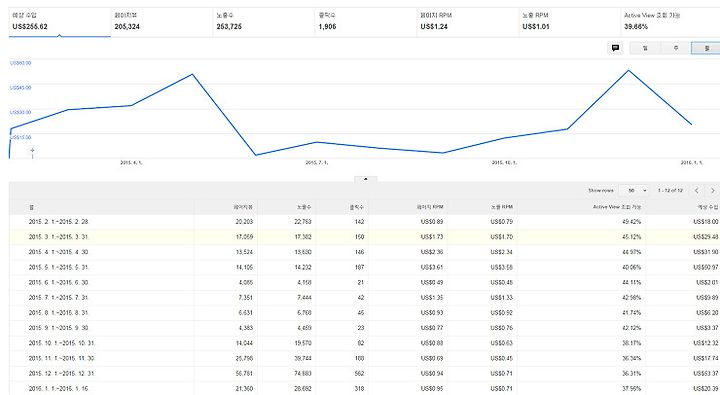
Task: Click the chart line peak near May
Action: click(192, 74)
